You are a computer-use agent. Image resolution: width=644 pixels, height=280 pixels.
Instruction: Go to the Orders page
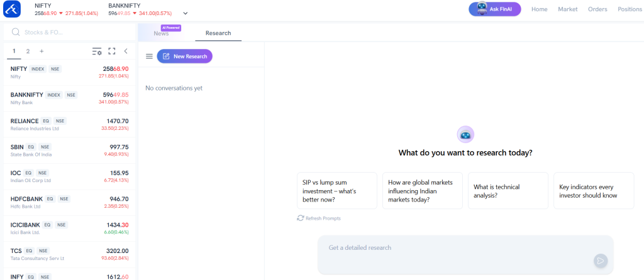(597, 9)
